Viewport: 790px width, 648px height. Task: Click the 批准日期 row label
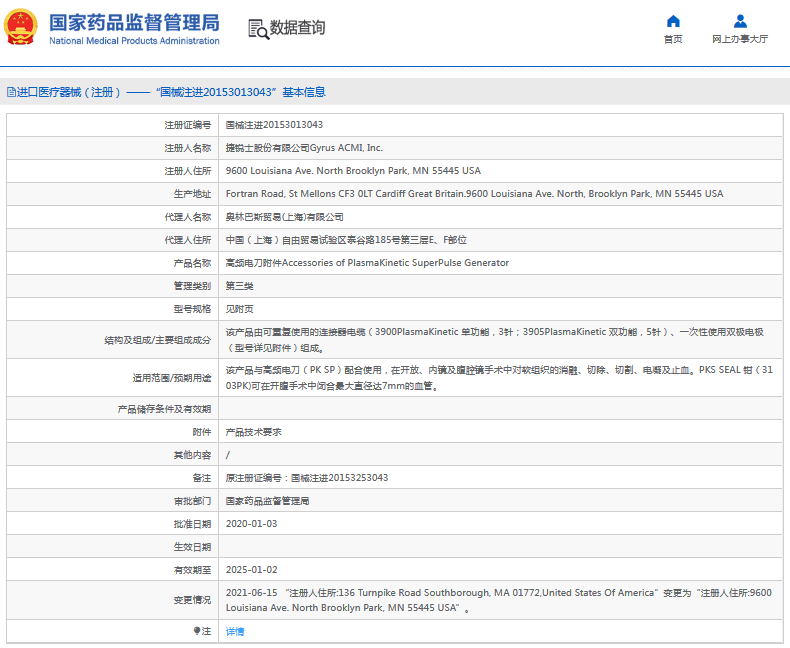pos(192,524)
